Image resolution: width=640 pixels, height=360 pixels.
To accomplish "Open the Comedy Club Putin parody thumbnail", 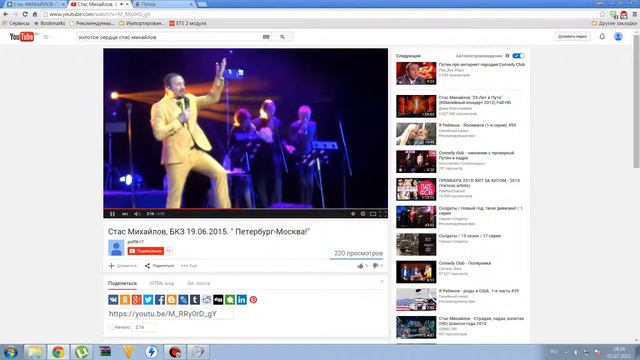I will coord(416,73).
